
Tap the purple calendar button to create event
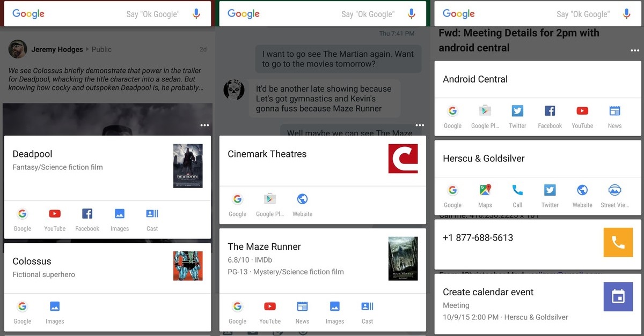pyautogui.click(x=618, y=296)
